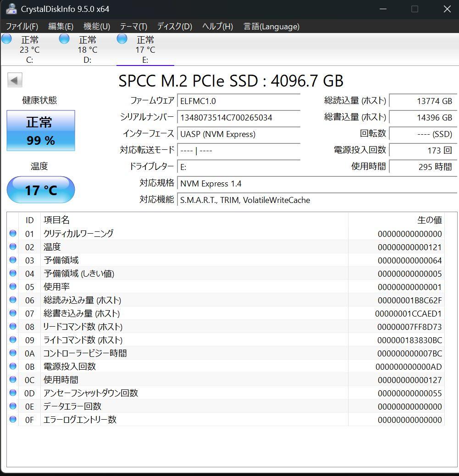
Task: Click the 正常 99% health status box
Action: (x=40, y=131)
